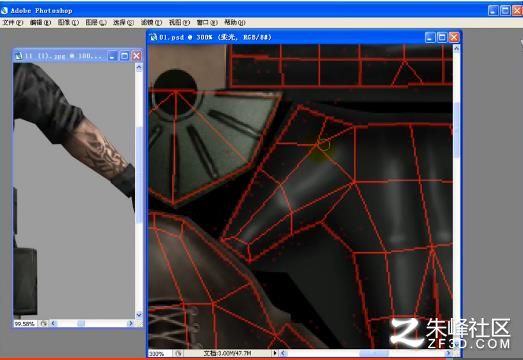
Task: Click the 300% zoom field of 01.psd
Action: (160, 353)
